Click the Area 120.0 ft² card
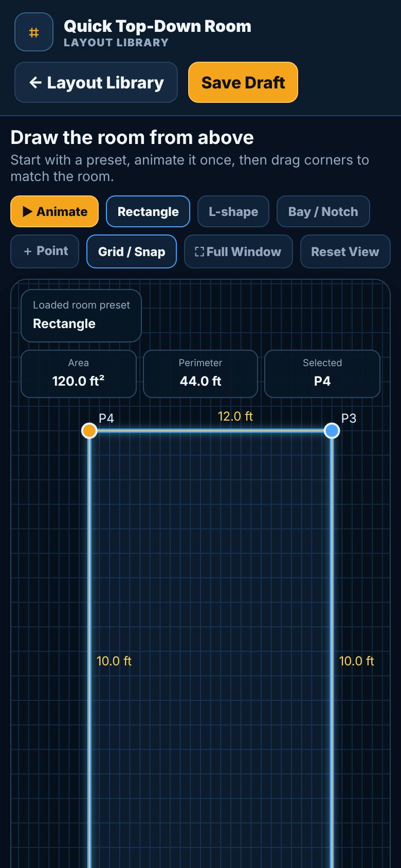This screenshot has height=868, width=401. pos(79,374)
